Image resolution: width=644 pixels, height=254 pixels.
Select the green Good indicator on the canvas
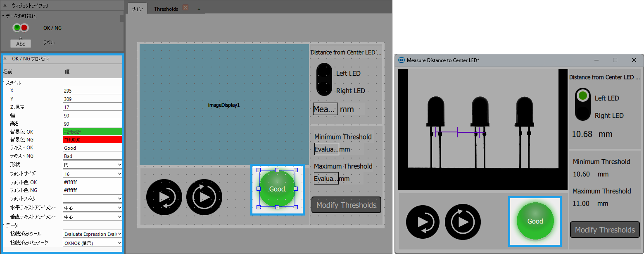[277, 189]
